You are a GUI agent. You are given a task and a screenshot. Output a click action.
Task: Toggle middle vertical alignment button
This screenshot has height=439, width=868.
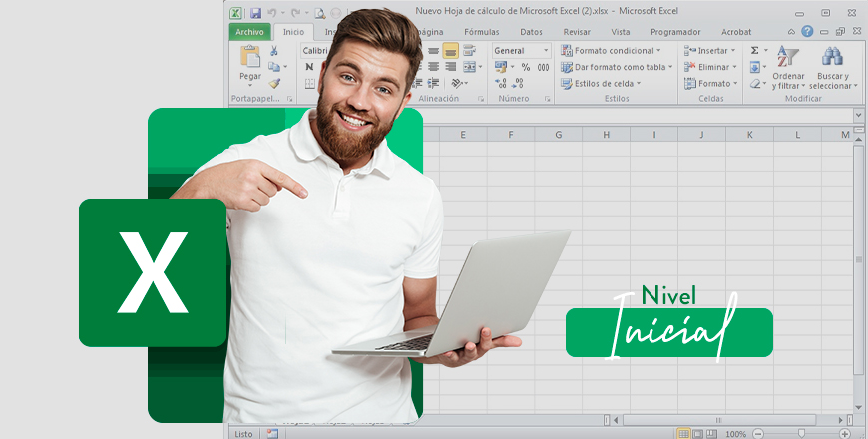[433, 51]
